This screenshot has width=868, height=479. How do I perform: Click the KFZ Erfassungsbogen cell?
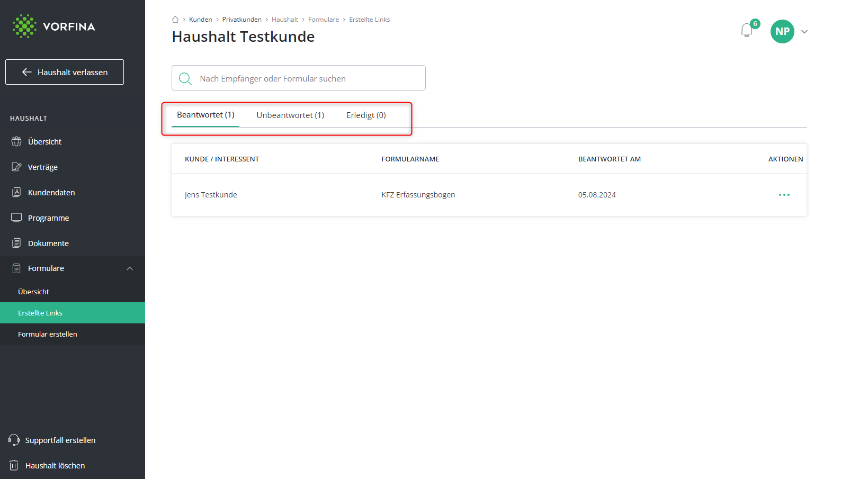click(x=418, y=195)
